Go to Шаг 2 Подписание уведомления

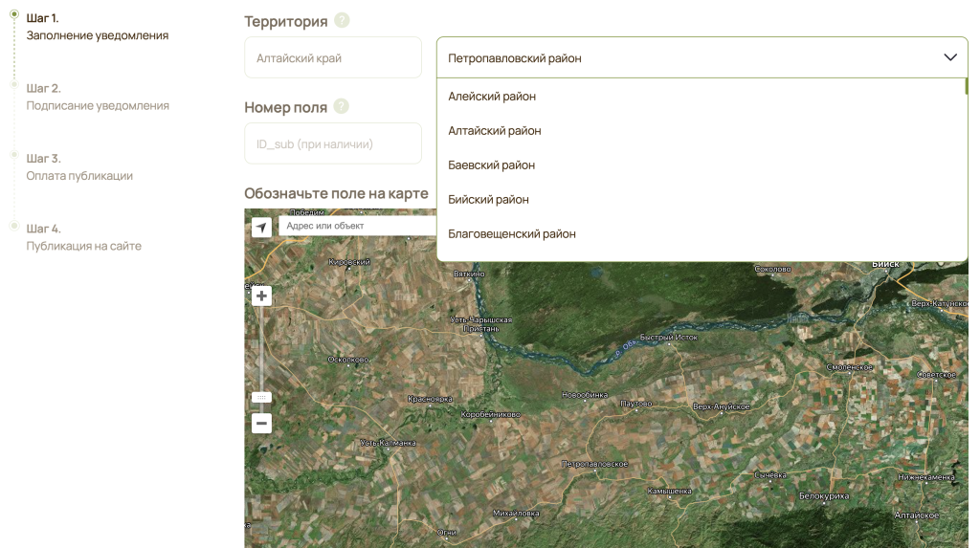pyautogui.click(x=98, y=97)
